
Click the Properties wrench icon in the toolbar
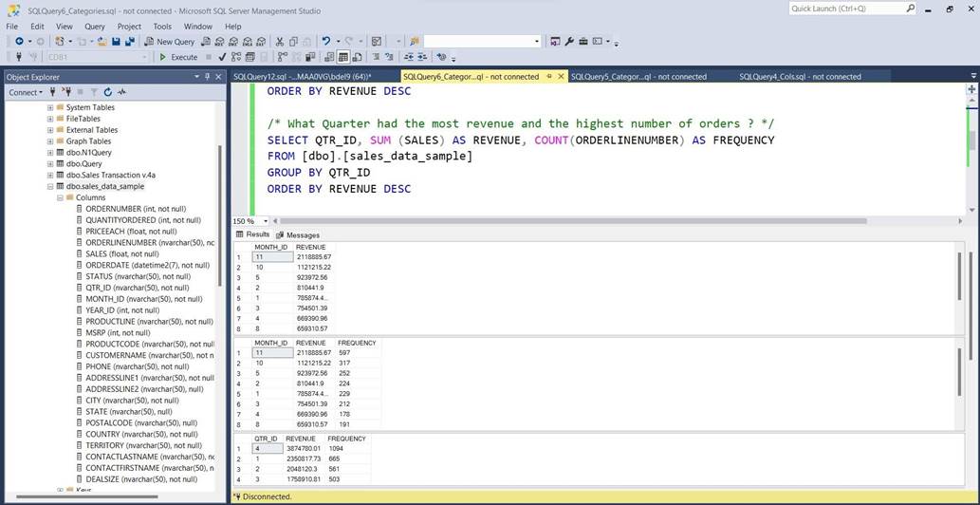pyautogui.click(x=569, y=42)
